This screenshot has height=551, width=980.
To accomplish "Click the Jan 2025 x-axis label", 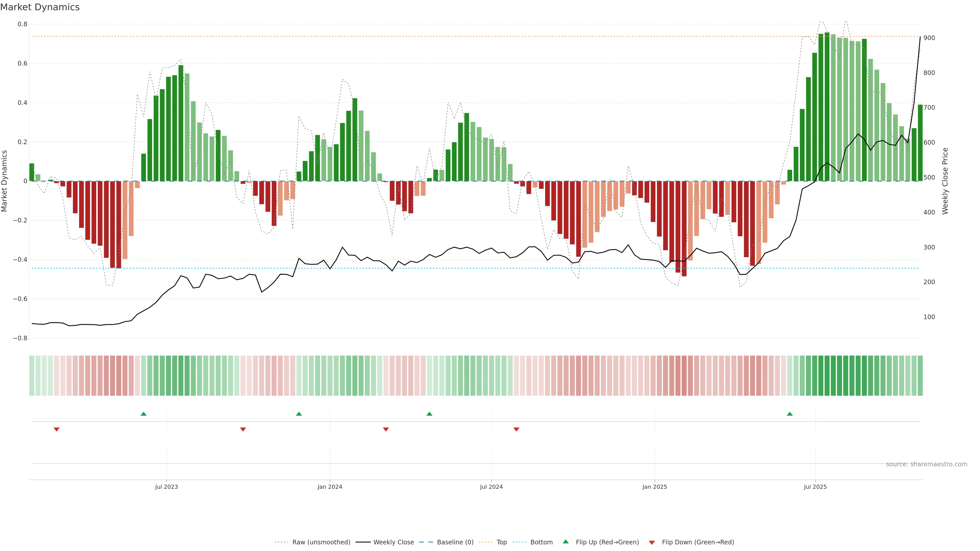I will coord(654,487).
